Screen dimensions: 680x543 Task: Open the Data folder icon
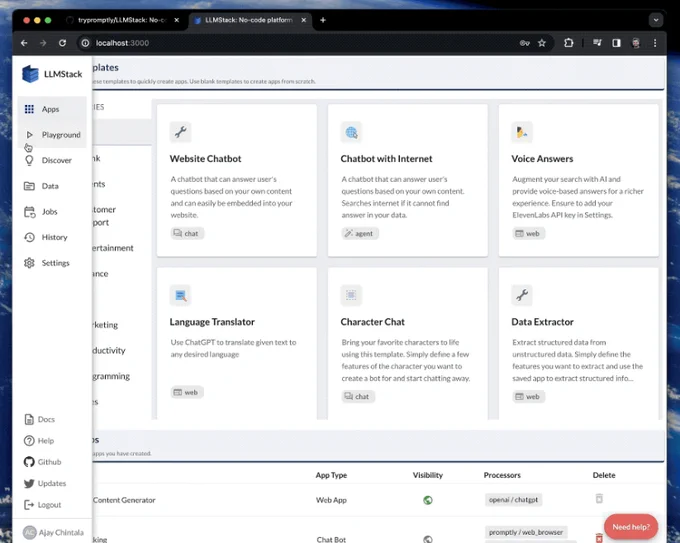pos(29,186)
